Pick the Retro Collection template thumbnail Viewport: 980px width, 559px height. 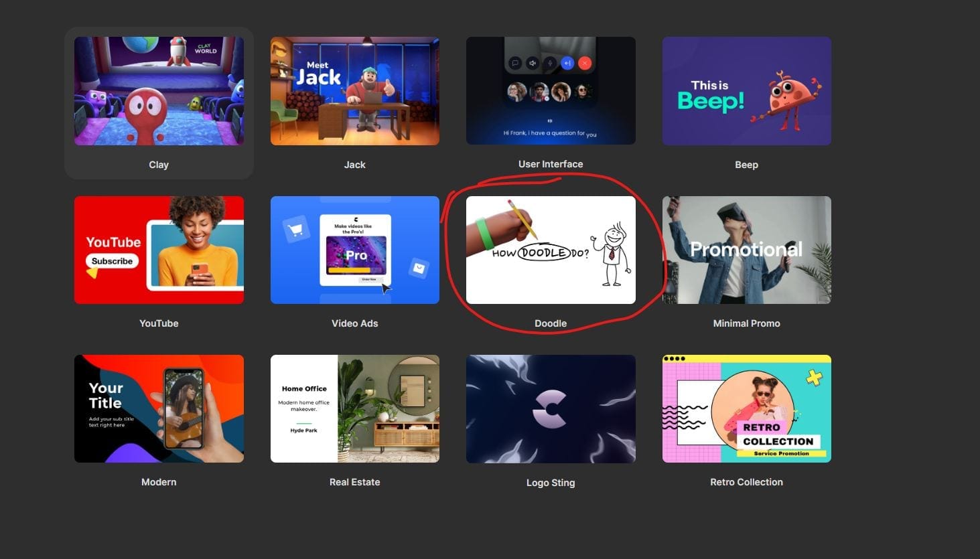click(746, 408)
